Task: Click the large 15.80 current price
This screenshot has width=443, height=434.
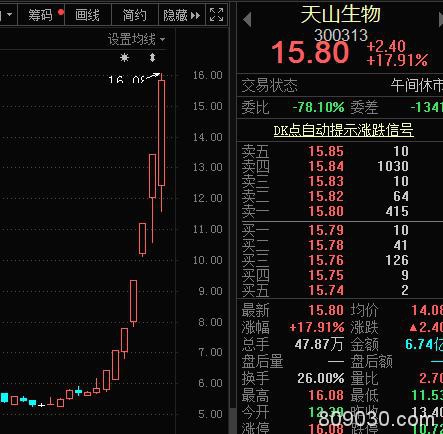Action: point(310,52)
